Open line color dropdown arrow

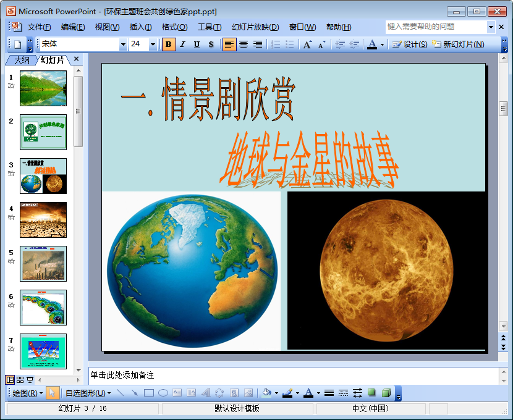(297, 393)
